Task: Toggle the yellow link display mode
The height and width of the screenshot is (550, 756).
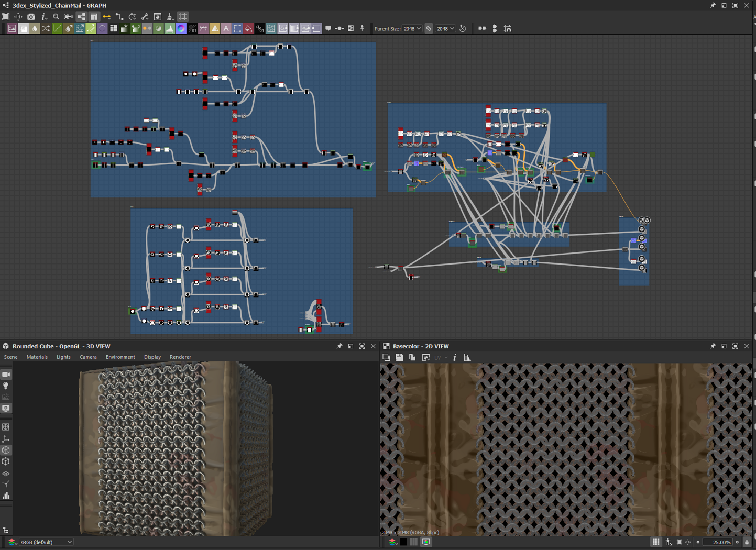Action: [x=107, y=17]
